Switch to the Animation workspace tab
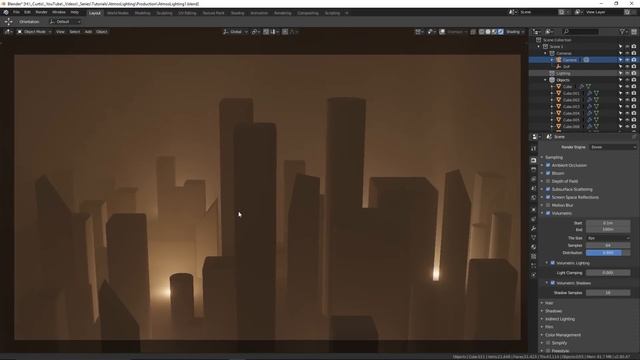The width and height of the screenshot is (640, 360). click(x=259, y=13)
